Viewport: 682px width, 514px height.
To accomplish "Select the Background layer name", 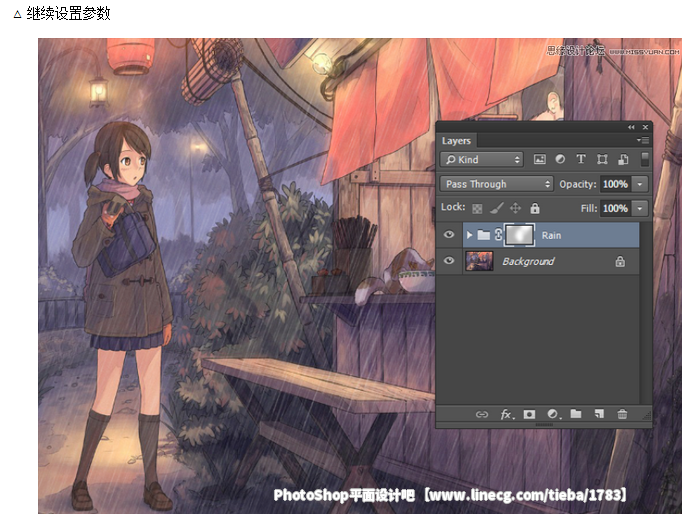I will point(528,261).
